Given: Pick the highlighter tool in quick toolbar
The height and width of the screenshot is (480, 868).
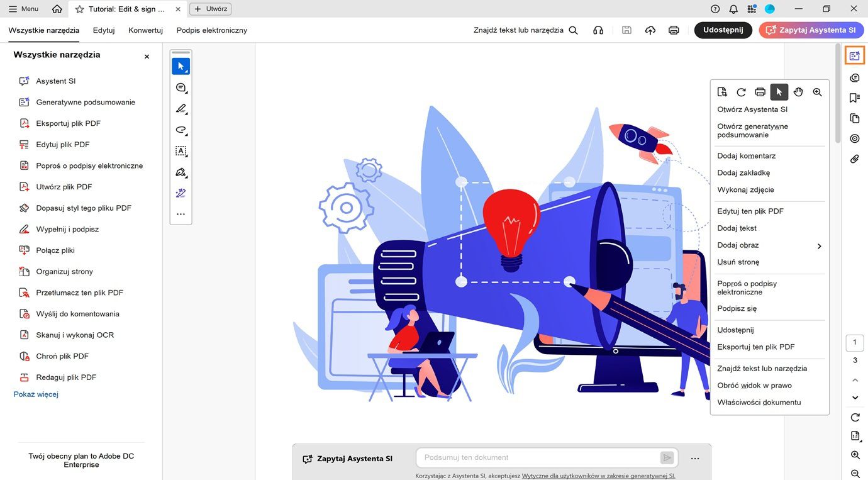Looking at the screenshot, I should click(x=181, y=109).
